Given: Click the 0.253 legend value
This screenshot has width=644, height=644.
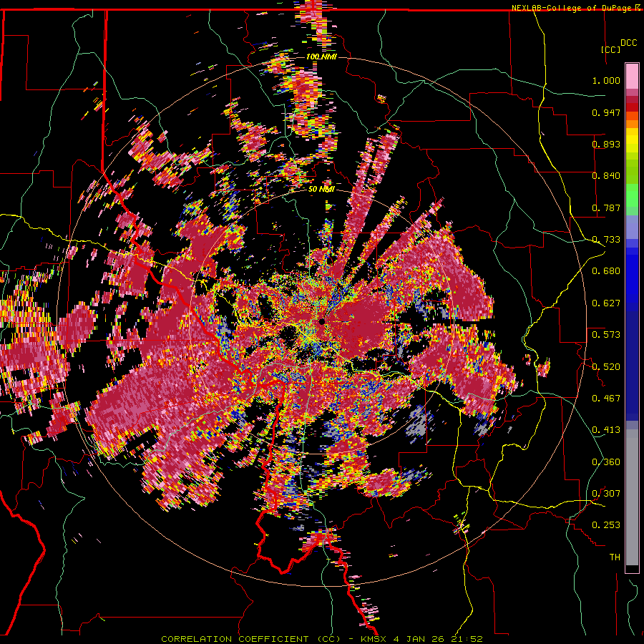Looking at the screenshot, I should 606,525.
